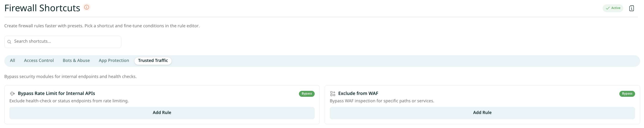Focus the Search shortcuts input field

pyautogui.click(x=63, y=42)
